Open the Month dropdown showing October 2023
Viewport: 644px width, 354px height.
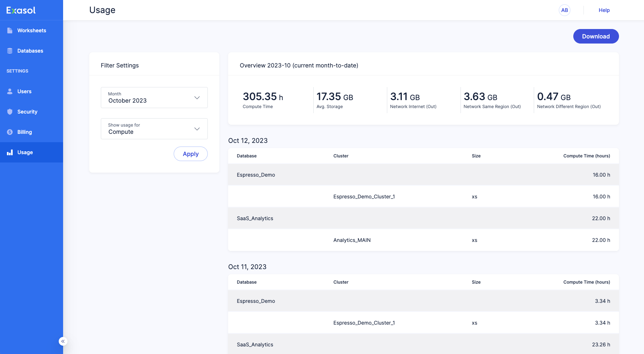click(x=154, y=98)
